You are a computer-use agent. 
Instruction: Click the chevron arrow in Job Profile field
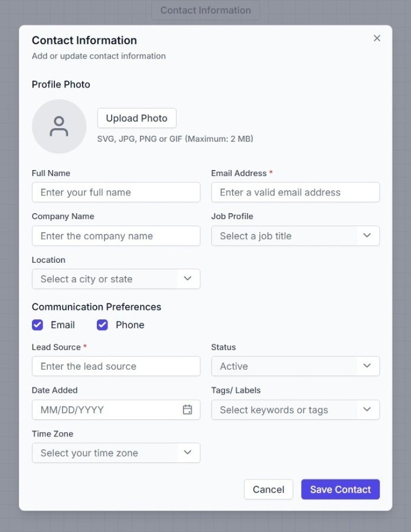pyautogui.click(x=367, y=236)
